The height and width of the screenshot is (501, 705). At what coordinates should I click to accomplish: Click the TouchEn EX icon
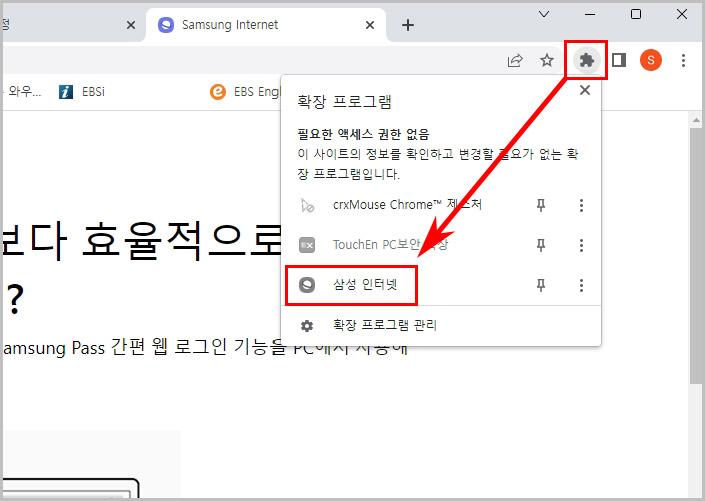307,245
